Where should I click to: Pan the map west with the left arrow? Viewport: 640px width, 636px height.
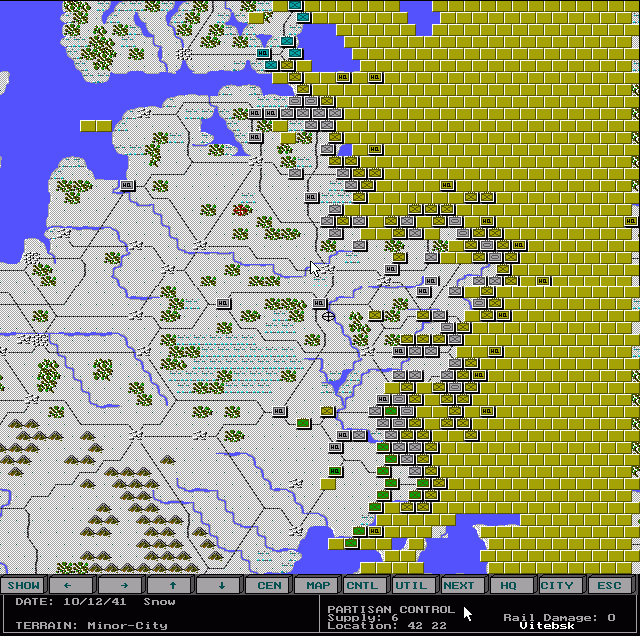(73, 585)
